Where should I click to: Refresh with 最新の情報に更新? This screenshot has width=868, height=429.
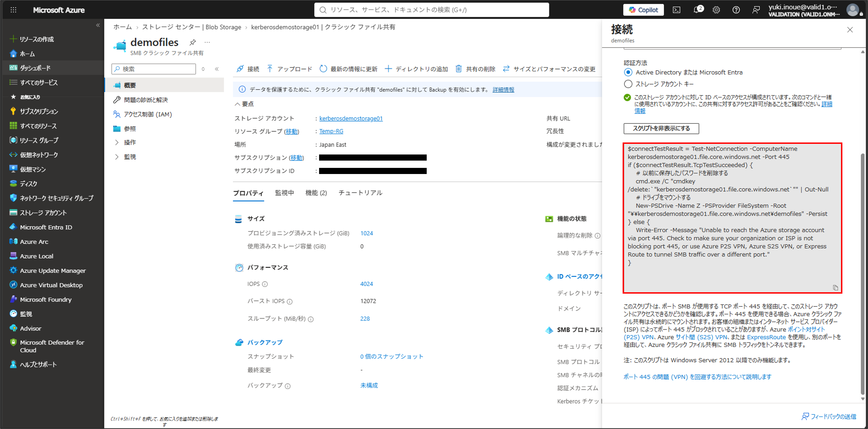point(349,69)
